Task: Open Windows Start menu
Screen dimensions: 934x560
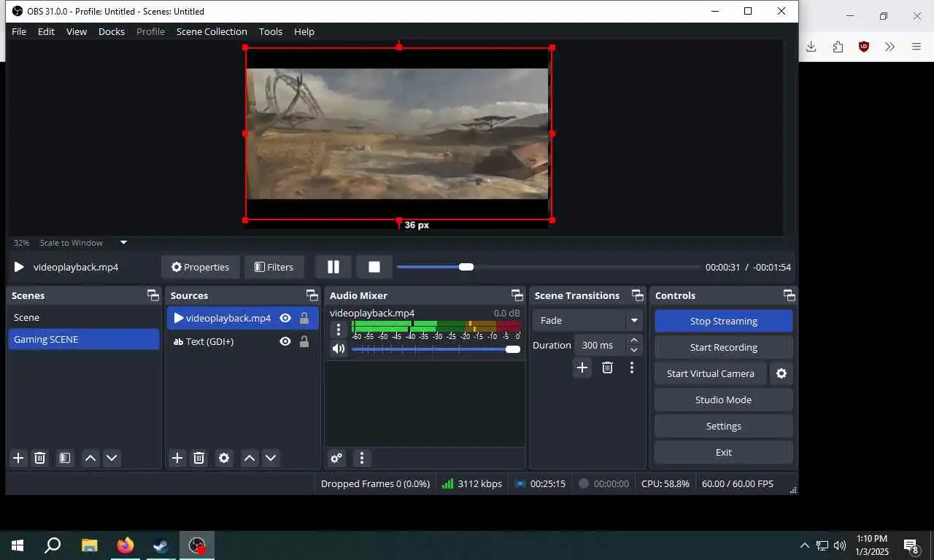Action: 18,545
